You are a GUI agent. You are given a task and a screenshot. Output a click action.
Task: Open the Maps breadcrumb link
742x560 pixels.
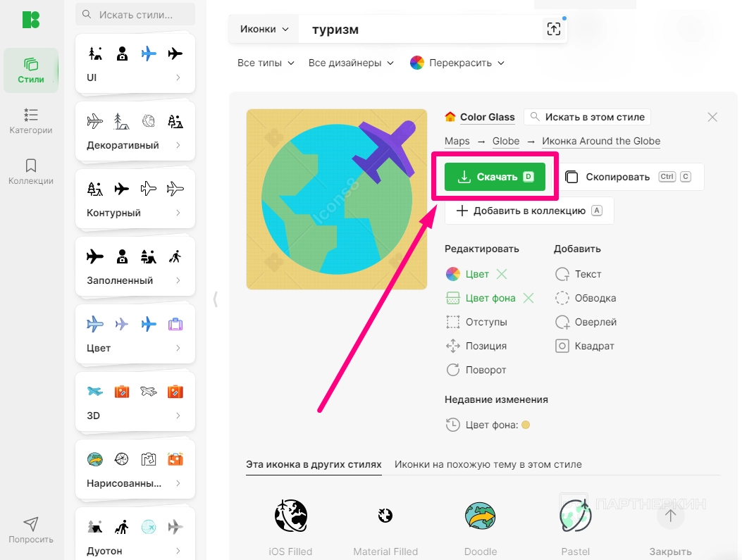coord(457,141)
